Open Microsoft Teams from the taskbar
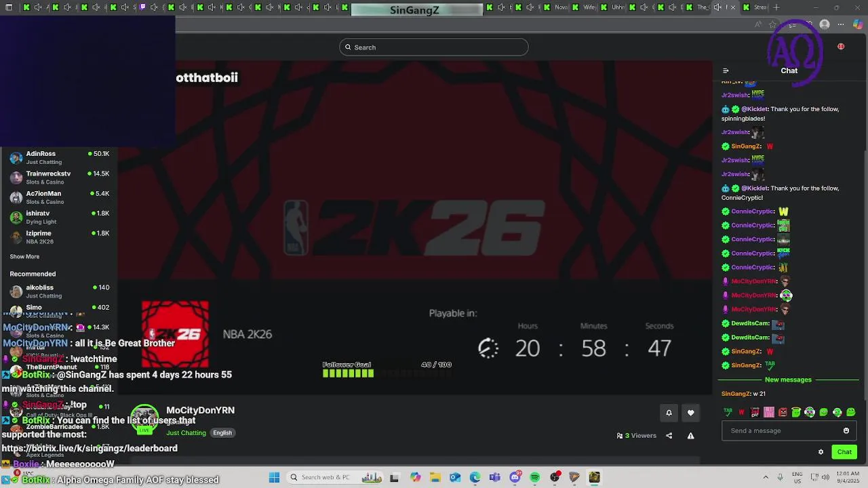The height and width of the screenshot is (488, 868). point(494,477)
